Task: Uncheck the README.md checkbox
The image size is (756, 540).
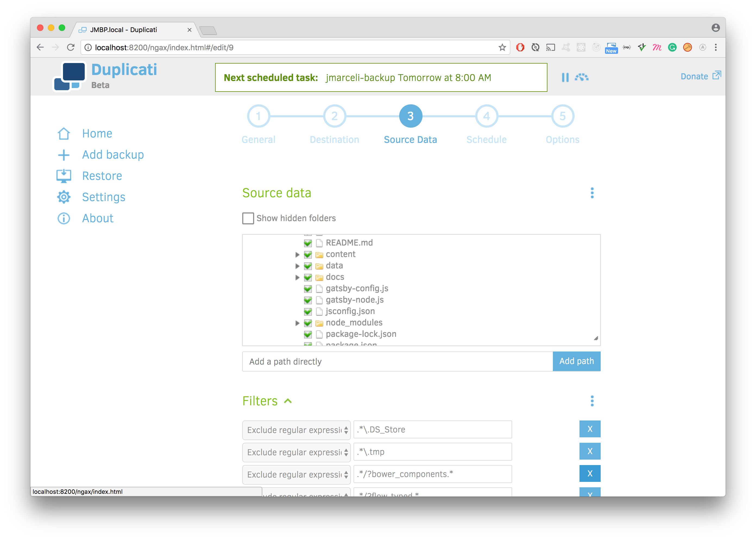Action: [x=308, y=243]
